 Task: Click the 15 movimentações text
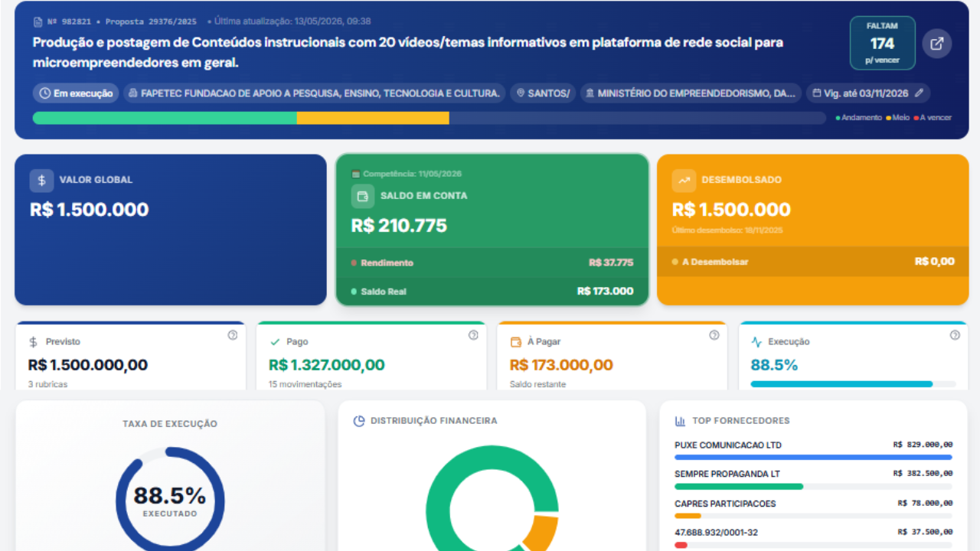click(305, 384)
